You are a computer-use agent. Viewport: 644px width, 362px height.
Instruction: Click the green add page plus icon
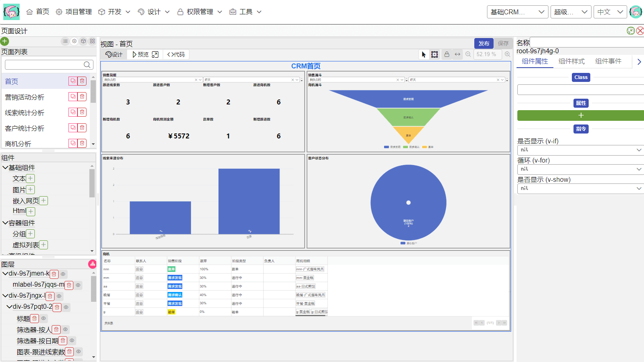pyautogui.click(x=5, y=41)
